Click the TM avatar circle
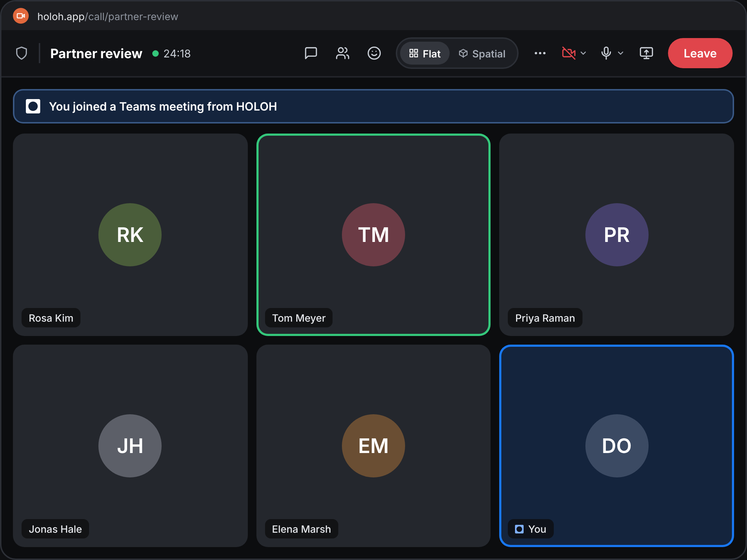 point(373,235)
